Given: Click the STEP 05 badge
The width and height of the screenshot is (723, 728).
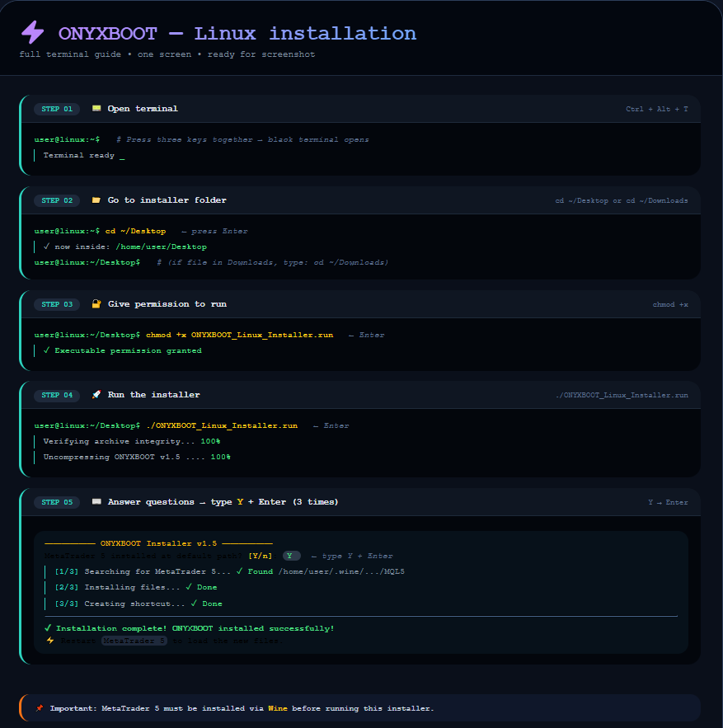Looking at the screenshot, I should [57, 502].
